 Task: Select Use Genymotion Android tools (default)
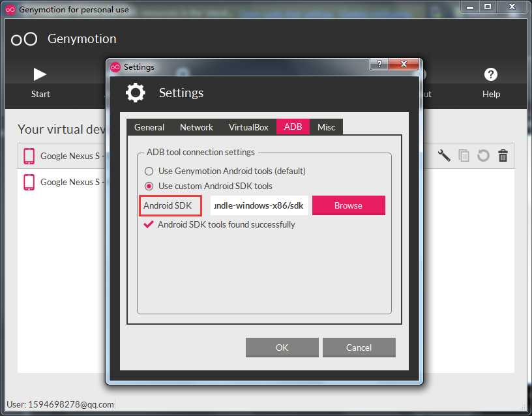pyautogui.click(x=226, y=171)
